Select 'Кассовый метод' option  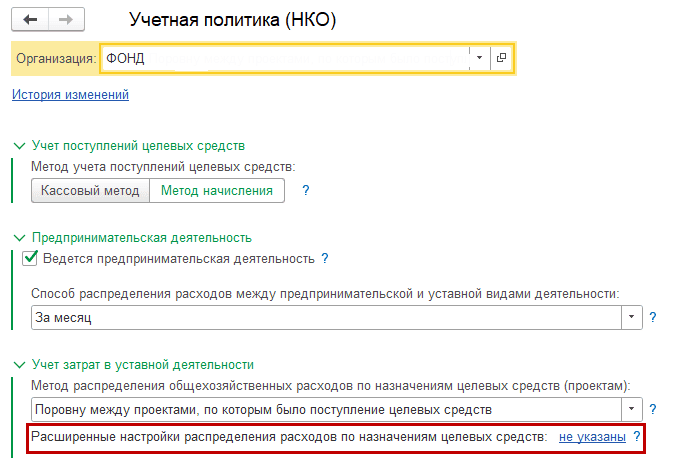click(90, 190)
